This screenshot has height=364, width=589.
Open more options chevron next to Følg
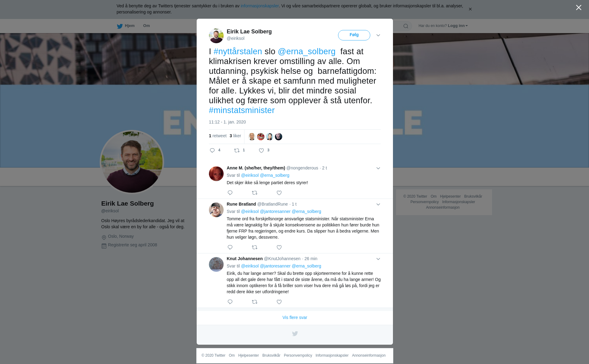click(x=378, y=35)
